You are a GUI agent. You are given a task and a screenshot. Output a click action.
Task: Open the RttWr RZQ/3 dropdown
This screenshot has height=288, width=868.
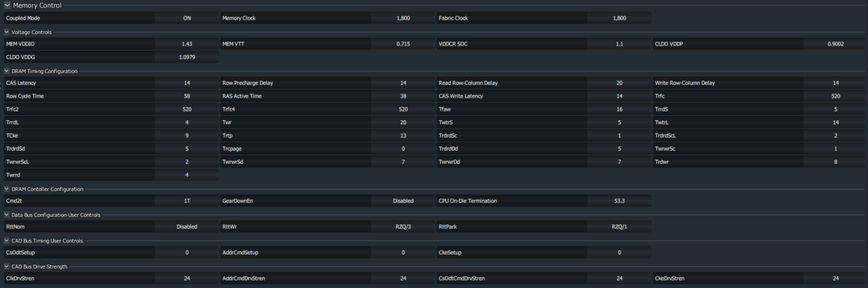(403, 227)
